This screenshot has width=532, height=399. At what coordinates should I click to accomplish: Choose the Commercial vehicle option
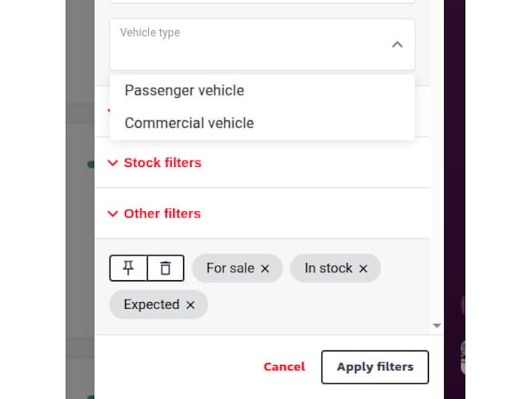[x=189, y=123]
